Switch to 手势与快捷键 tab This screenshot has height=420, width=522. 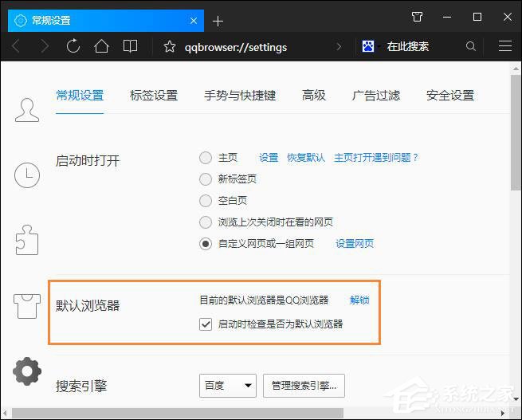pos(240,96)
